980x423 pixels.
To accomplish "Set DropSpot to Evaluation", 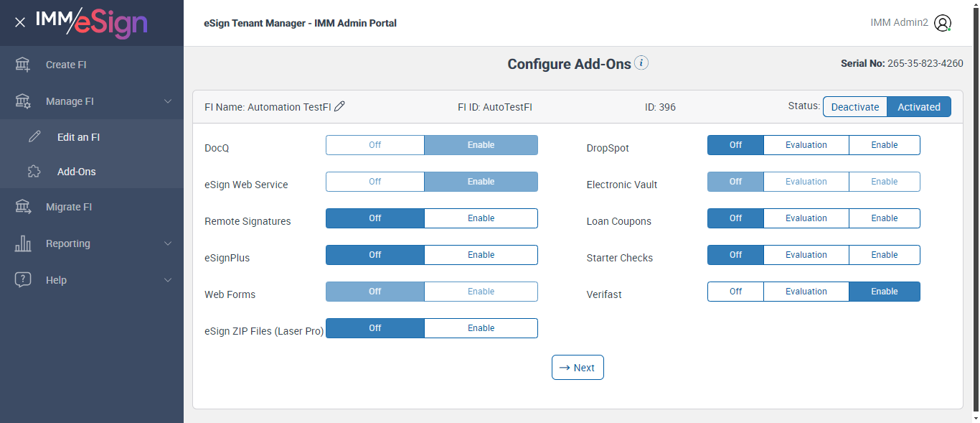I will [x=806, y=145].
